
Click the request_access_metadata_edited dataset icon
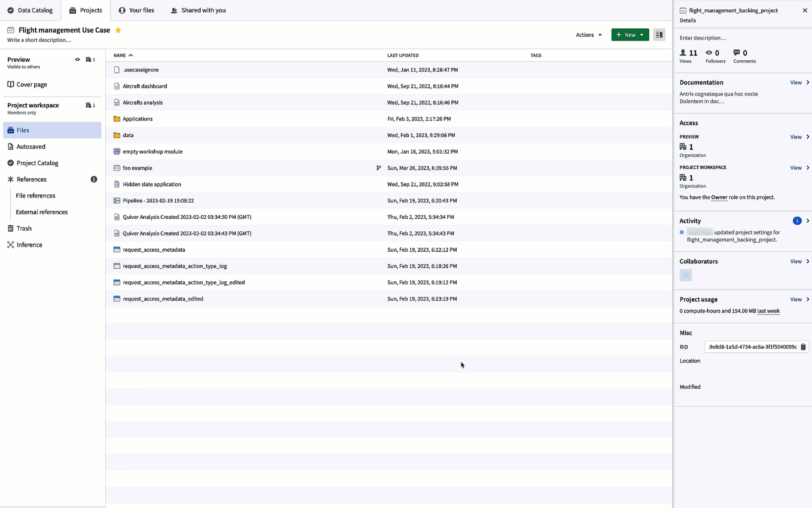[x=117, y=299]
